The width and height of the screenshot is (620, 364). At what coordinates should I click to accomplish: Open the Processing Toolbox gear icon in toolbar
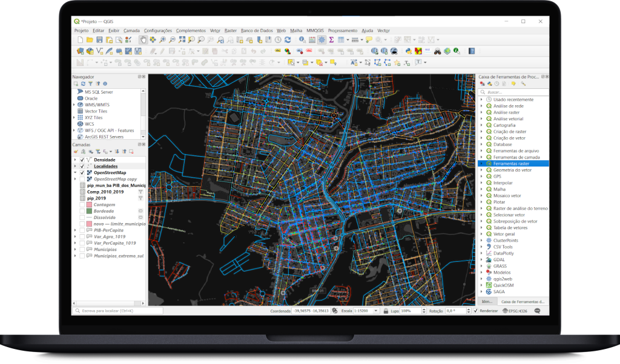(x=322, y=40)
